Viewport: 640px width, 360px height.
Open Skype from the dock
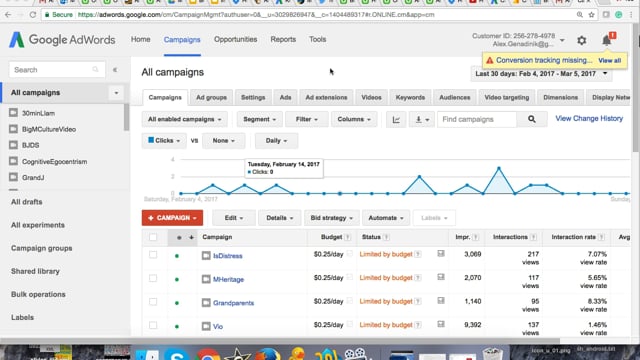pos(176,354)
